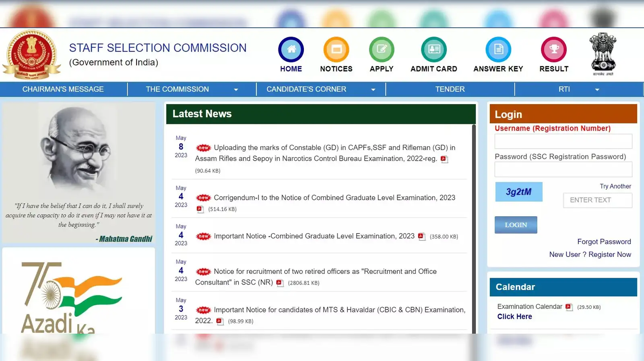Click the Home icon in header
Screen dimensions: 644x361
click(x=291, y=49)
